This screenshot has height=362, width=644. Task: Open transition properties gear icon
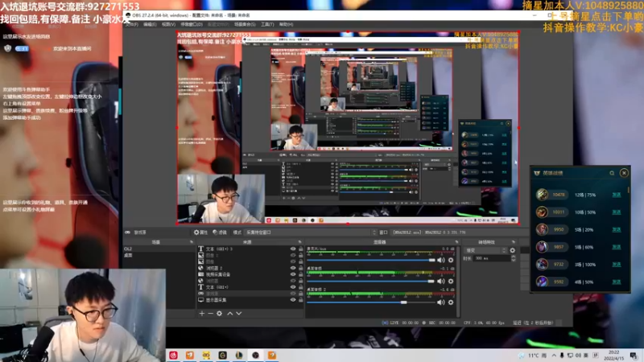tap(512, 250)
